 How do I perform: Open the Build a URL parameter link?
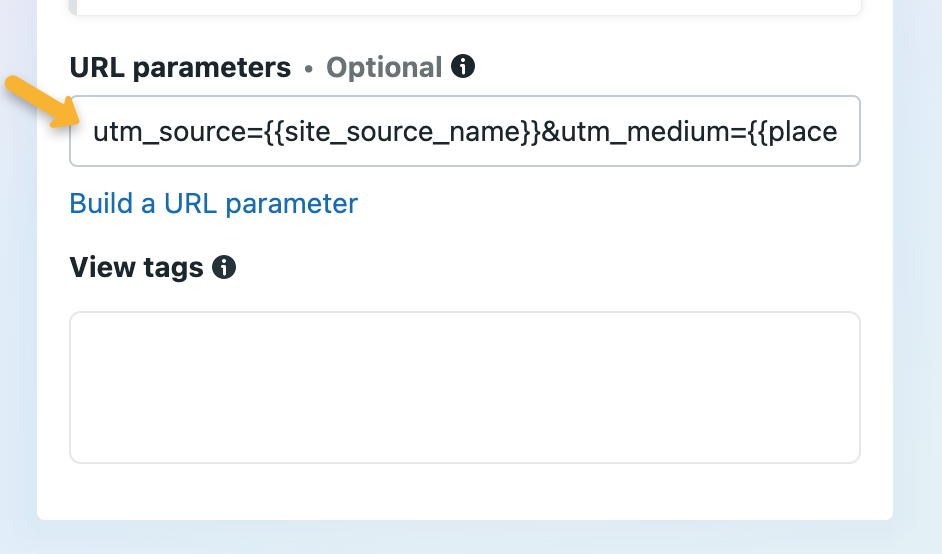(x=213, y=204)
